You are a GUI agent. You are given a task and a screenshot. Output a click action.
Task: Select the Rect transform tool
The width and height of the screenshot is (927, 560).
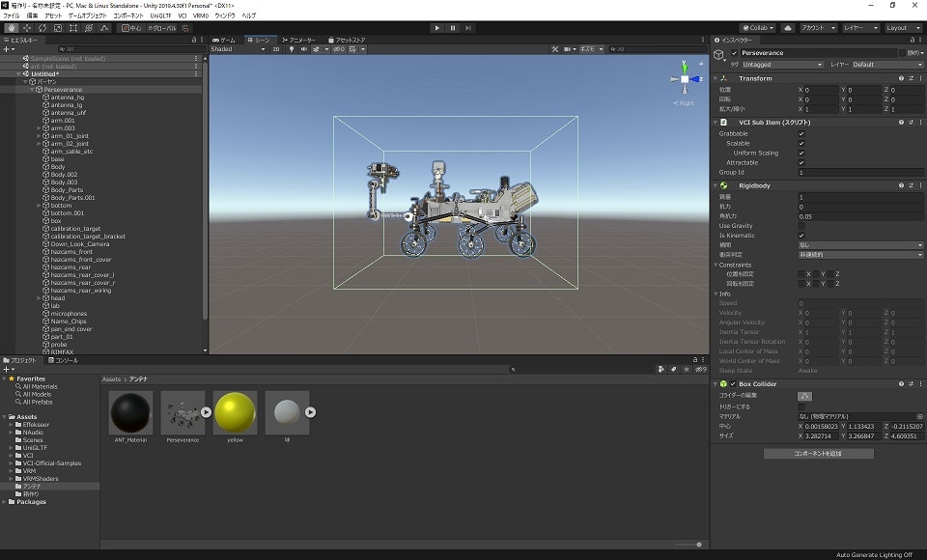point(73,28)
